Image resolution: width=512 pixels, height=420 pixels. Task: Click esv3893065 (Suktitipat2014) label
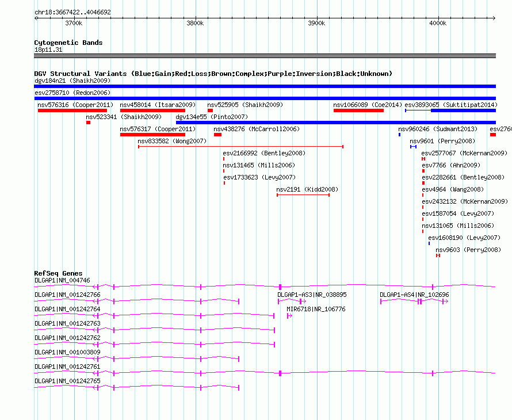tap(451, 105)
